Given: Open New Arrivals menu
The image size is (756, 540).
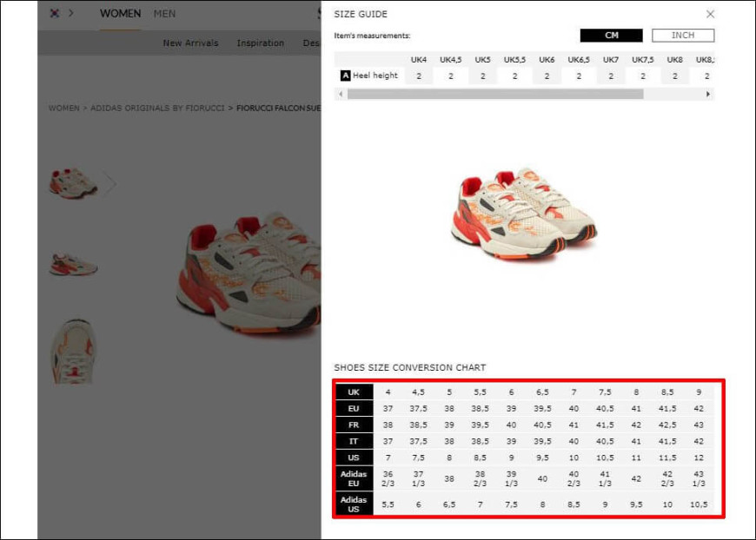Looking at the screenshot, I should (x=190, y=43).
